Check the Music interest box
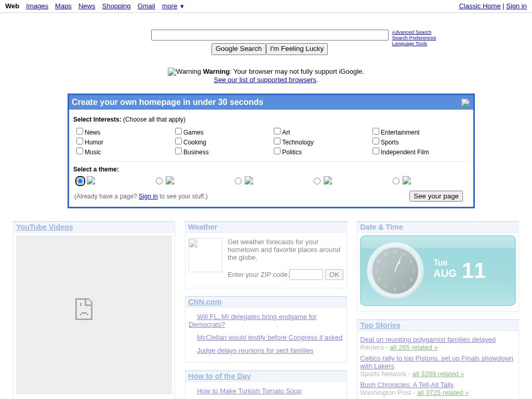Screen dimensions: 532x399 point(79,151)
